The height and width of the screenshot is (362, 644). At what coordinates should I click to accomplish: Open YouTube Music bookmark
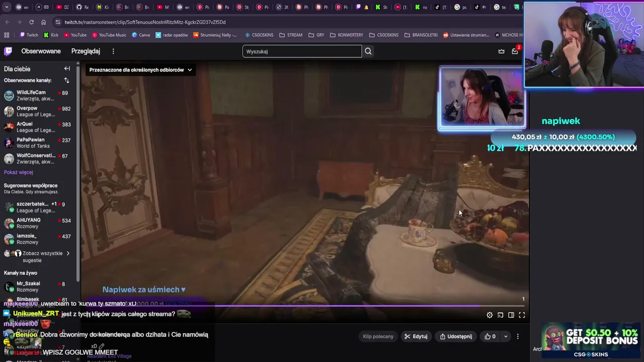click(x=109, y=35)
